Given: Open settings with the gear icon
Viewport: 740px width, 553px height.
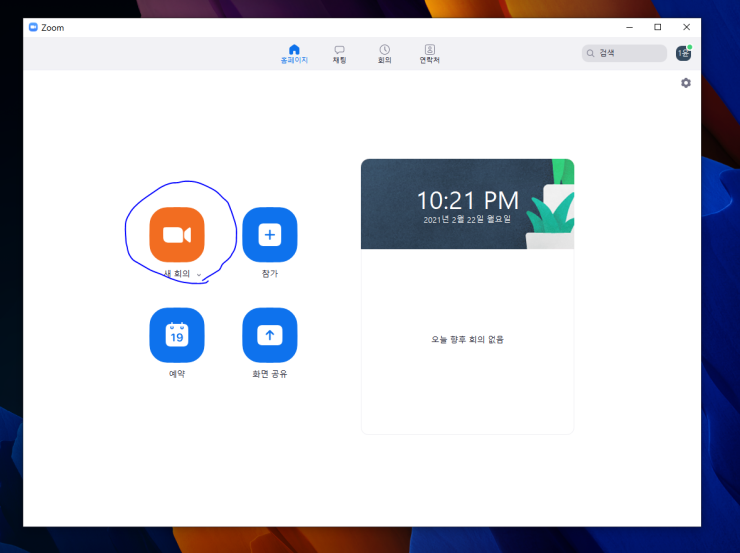Looking at the screenshot, I should tap(686, 83).
